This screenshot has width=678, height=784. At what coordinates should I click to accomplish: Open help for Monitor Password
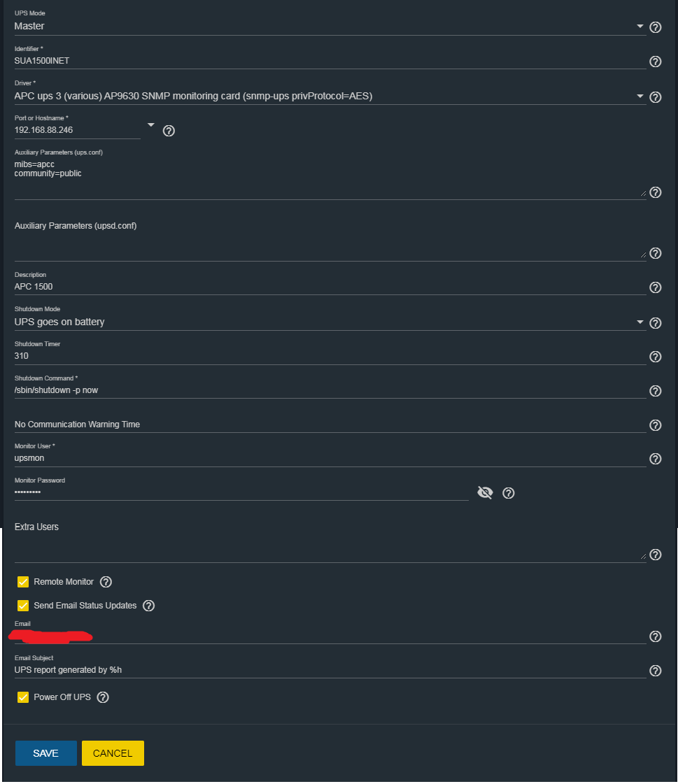pyautogui.click(x=509, y=493)
